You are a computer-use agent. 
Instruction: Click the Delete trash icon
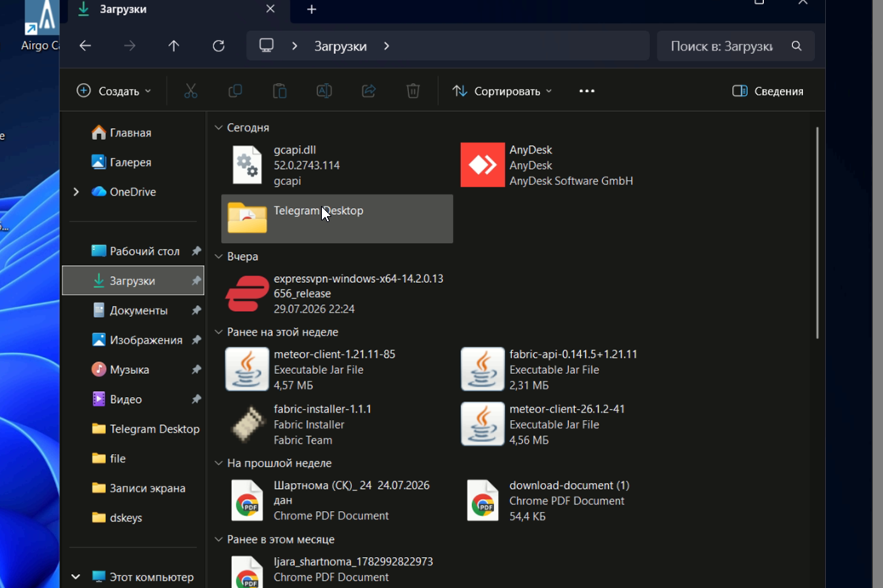(x=413, y=91)
